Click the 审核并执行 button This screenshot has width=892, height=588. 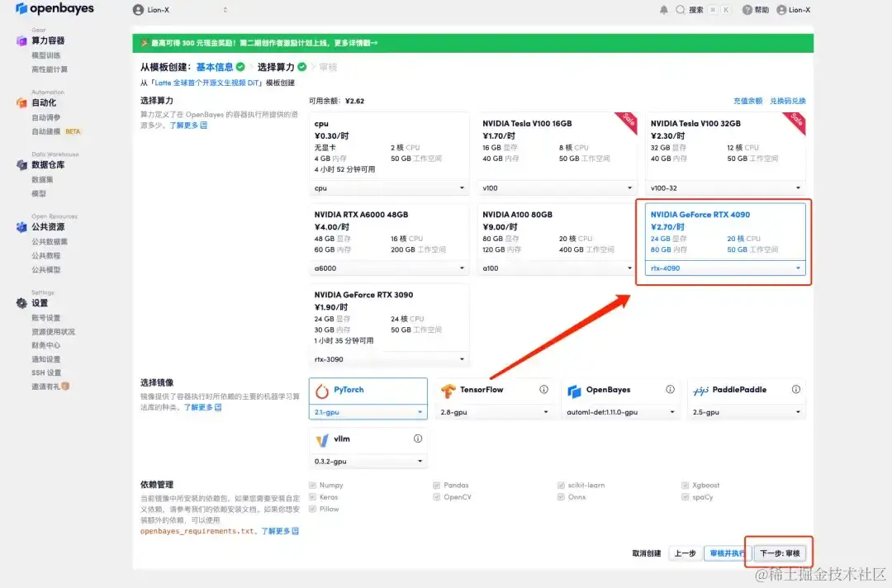[728, 553]
